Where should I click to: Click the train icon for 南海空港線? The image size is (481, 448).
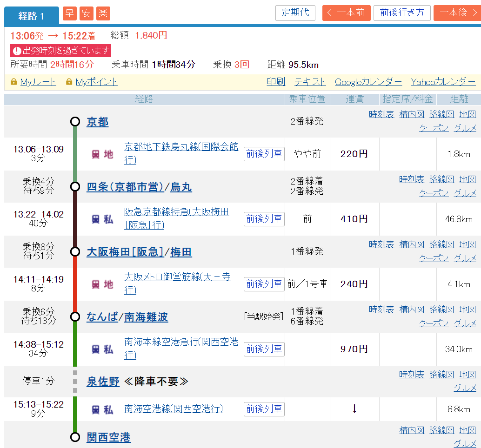95,409
